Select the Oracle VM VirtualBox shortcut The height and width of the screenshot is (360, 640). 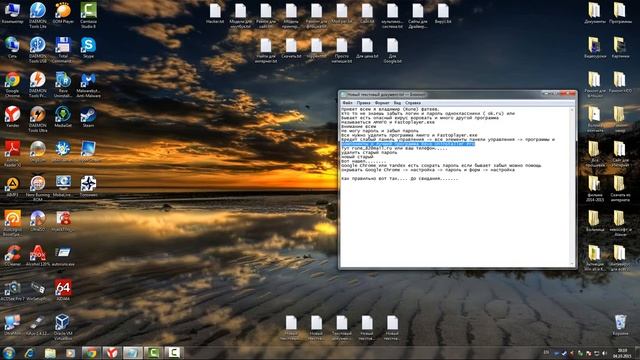point(63,327)
